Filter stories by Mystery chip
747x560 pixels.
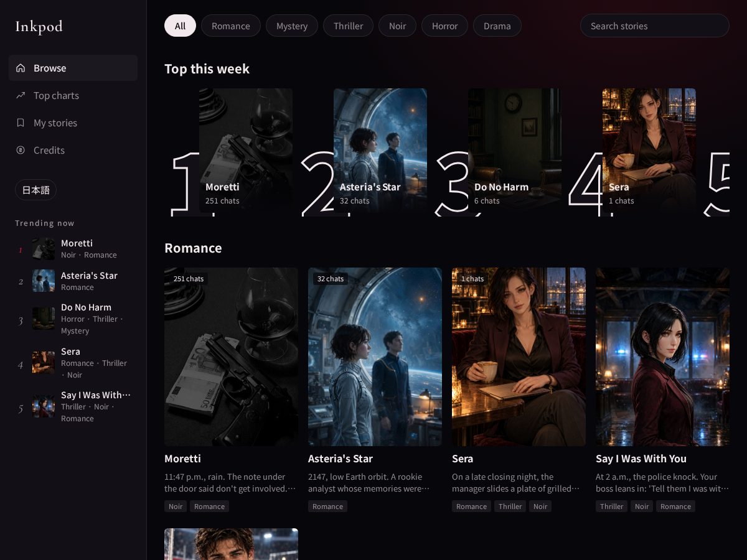point(292,26)
